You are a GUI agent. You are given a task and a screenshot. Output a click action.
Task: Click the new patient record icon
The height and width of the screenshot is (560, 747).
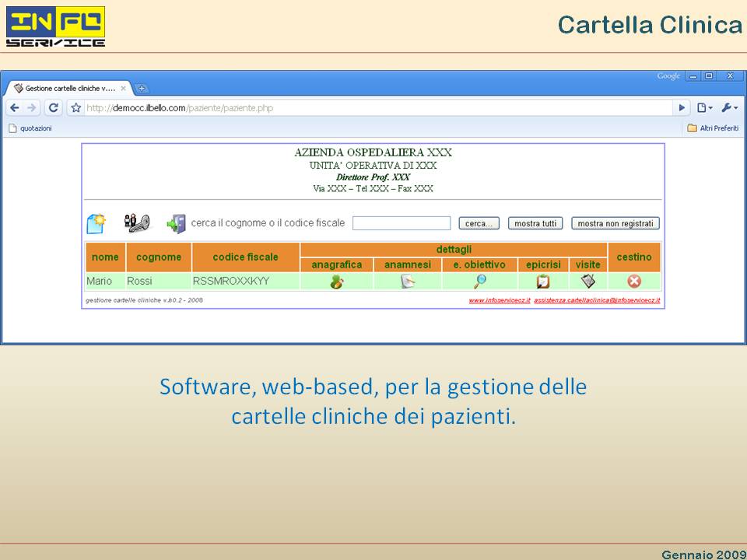click(96, 224)
